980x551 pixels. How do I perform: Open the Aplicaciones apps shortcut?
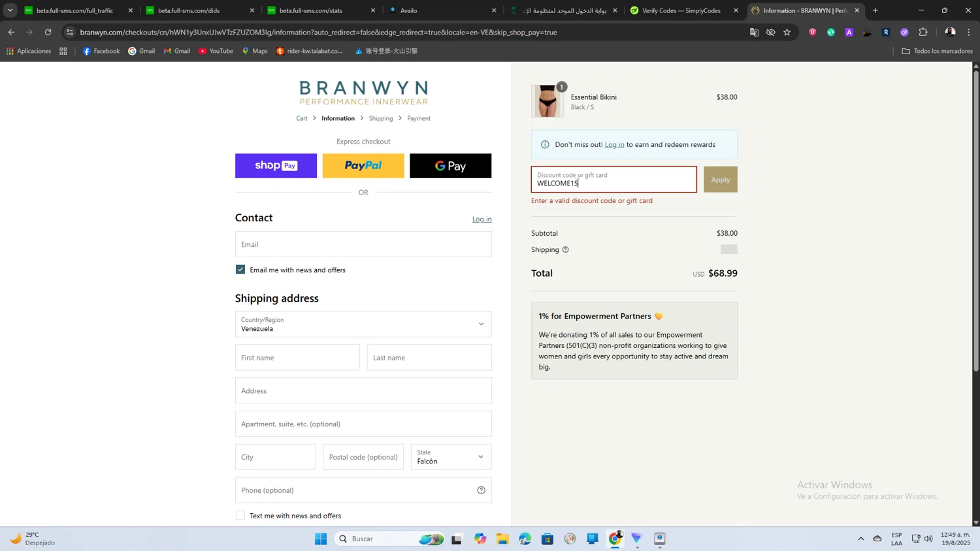29,51
